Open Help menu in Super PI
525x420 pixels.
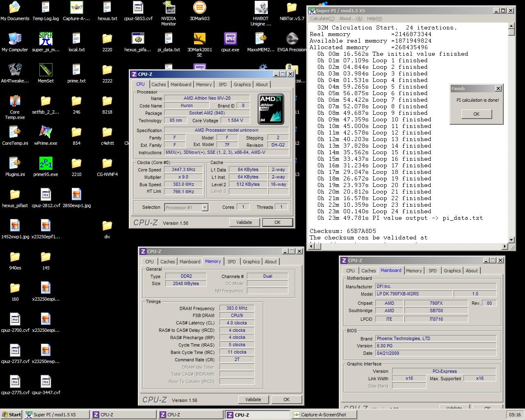[374, 18]
